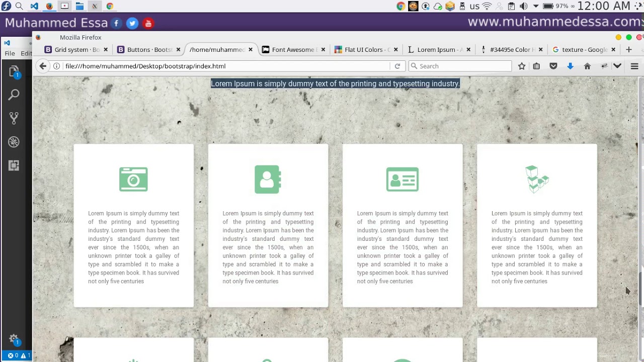This screenshot has width=644, height=362.
Task: Open a new Firefox tab
Action: click(628, 49)
